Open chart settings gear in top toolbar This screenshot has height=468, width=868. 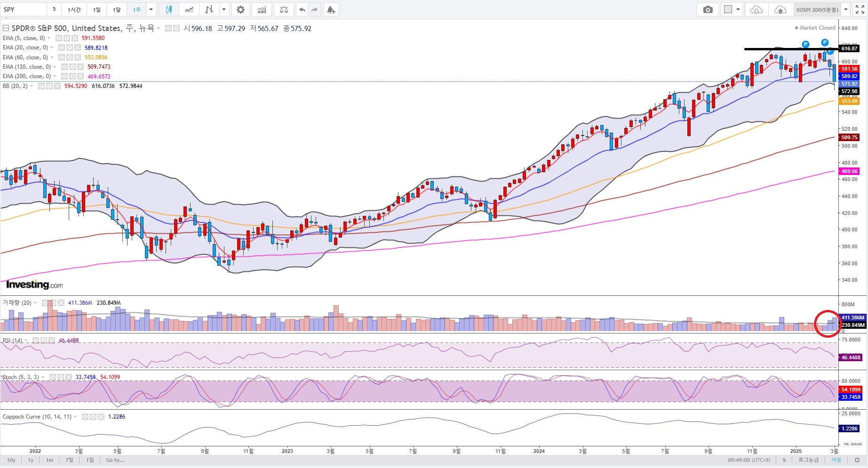coord(240,9)
